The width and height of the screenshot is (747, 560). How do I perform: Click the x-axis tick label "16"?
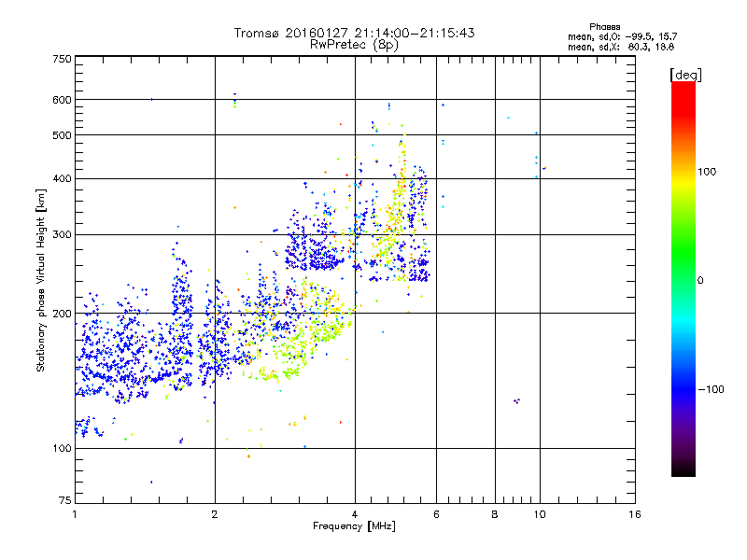tap(635, 514)
